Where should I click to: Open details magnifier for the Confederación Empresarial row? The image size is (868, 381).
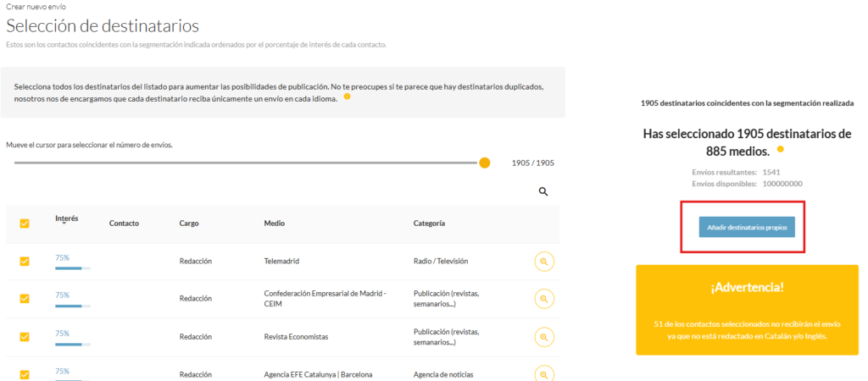point(544,299)
